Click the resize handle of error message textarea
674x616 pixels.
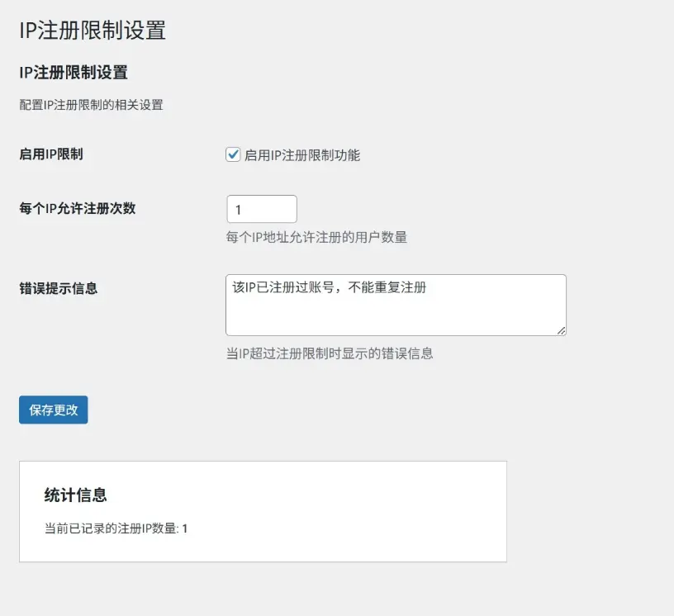561,330
